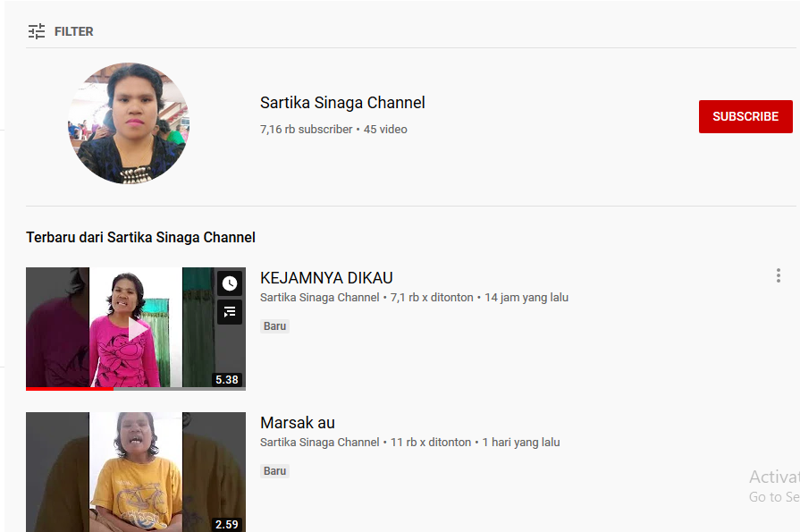Visit Sartika Sinaga Channel via its name link
This screenshot has height=532, width=800.
[x=342, y=103]
